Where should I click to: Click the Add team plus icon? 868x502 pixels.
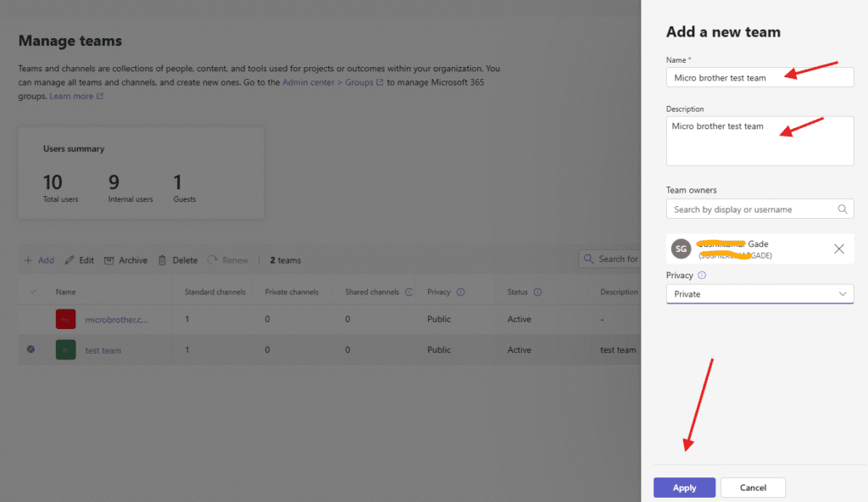pos(28,260)
